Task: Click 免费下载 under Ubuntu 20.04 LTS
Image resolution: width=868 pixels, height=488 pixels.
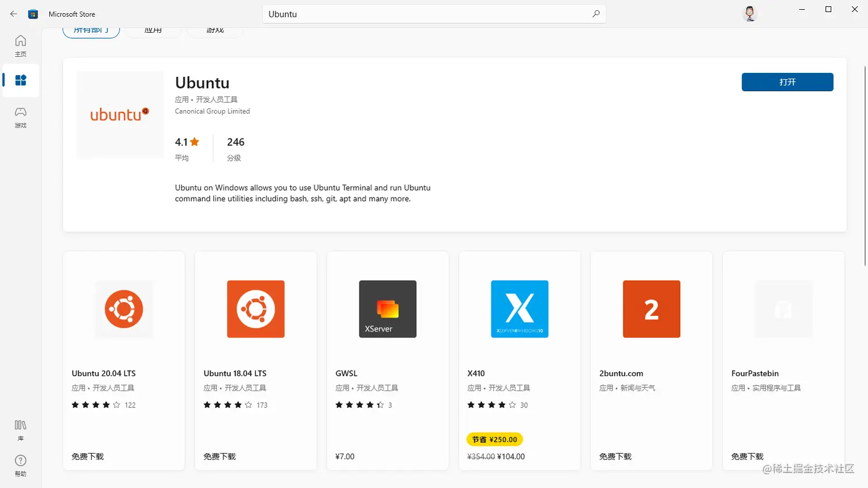Action: tap(88, 456)
